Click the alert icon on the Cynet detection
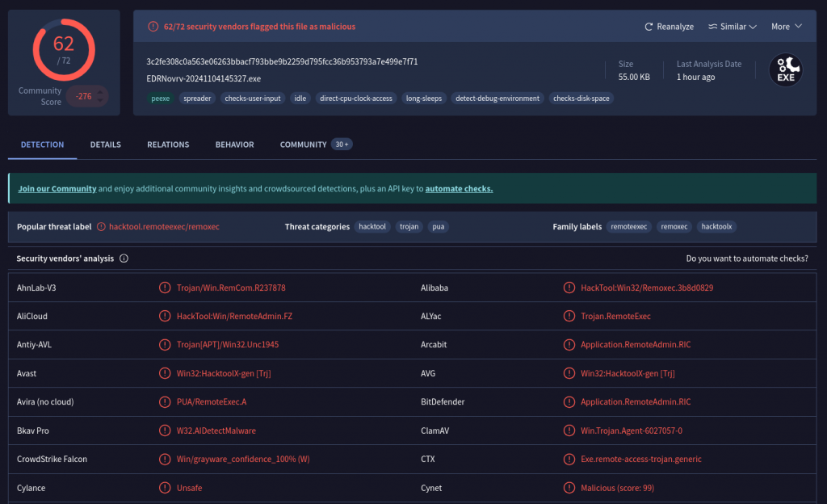This screenshot has height=504, width=827. click(569, 488)
